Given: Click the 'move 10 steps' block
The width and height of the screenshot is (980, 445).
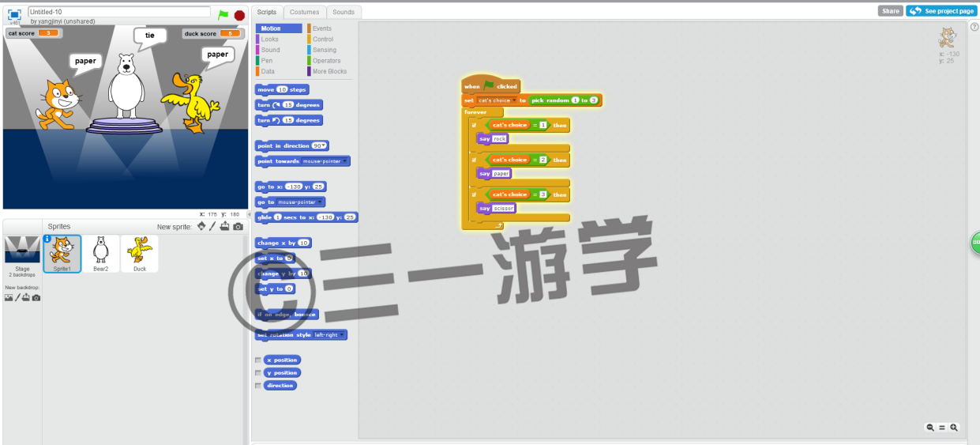Looking at the screenshot, I should 282,89.
